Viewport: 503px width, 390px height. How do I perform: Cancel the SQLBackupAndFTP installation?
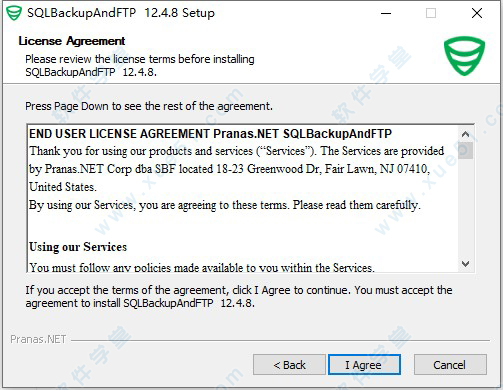click(x=450, y=365)
